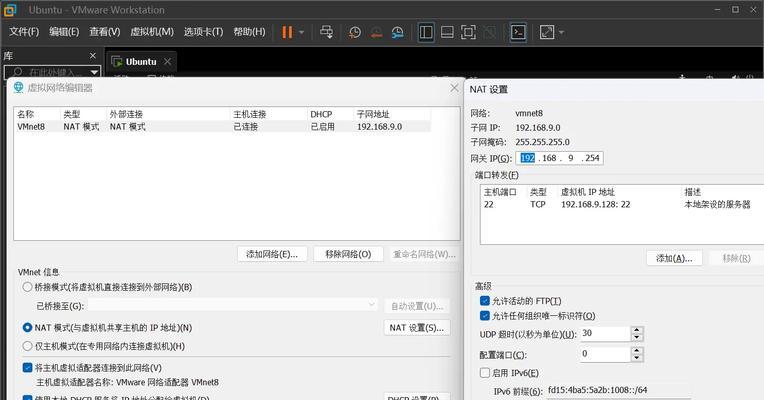764x400 pixels.
Task: Switch to the Ubuntu tab
Action: click(x=141, y=62)
